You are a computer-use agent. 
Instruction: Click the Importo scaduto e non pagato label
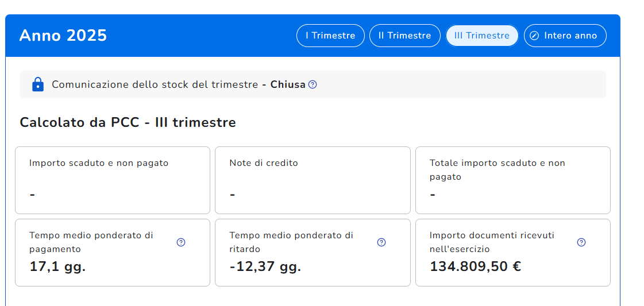(99, 163)
